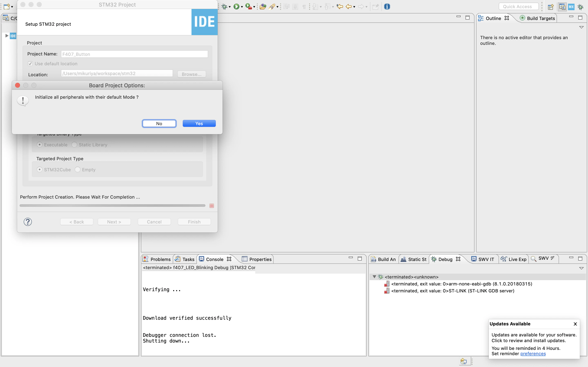Viewport: 588px width, 367px height.
Task: Collapse the terminated unknown debug entry
Action: coord(374,277)
